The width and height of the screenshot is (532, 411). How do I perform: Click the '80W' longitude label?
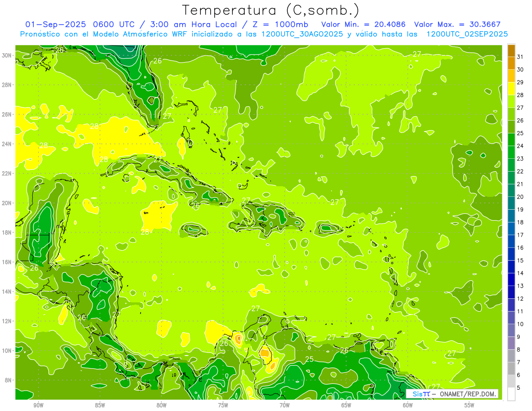coord(161,405)
